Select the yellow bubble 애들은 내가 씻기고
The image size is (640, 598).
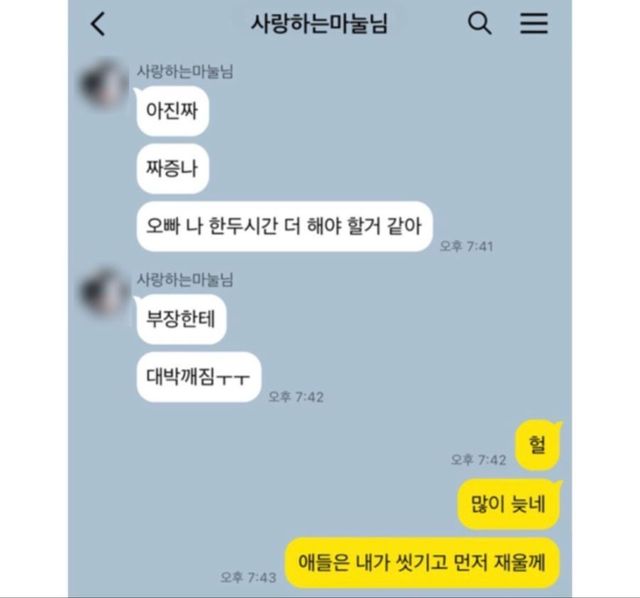422,562
